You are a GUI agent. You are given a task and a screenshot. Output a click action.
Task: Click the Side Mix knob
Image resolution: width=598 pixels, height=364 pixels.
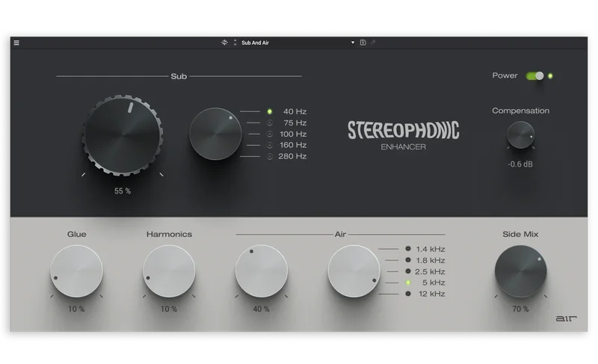(x=520, y=271)
